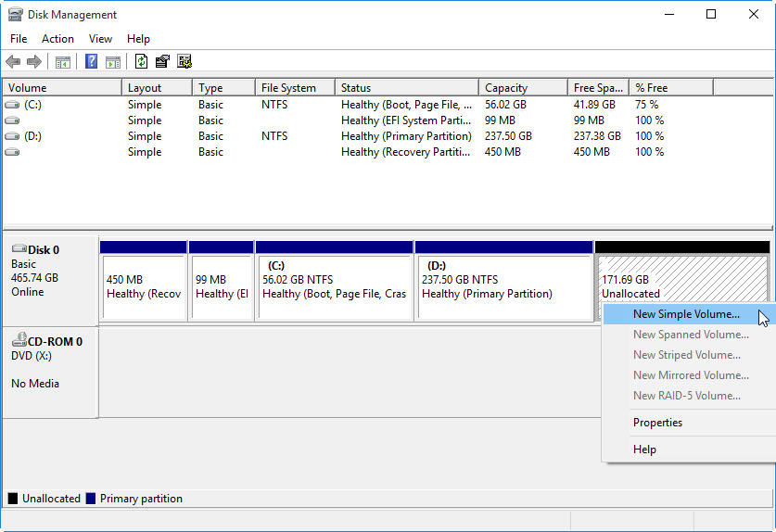This screenshot has height=532, width=776.
Task: Sort by the File System column header
Action: click(x=288, y=88)
